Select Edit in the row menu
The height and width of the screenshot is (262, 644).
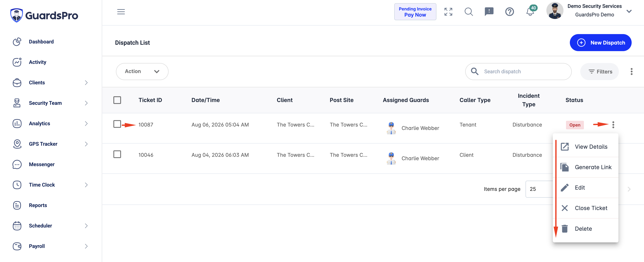click(585, 188)
